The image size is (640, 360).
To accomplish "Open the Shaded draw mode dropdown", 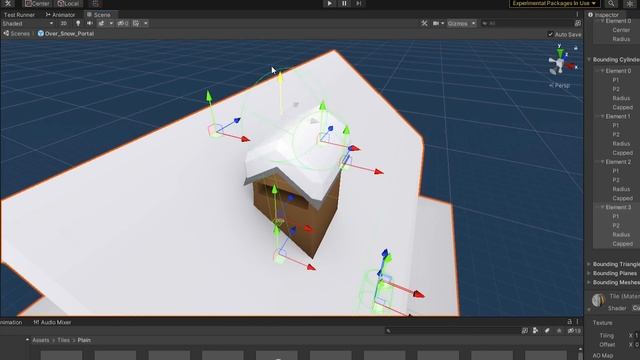I will coord(28,24).
